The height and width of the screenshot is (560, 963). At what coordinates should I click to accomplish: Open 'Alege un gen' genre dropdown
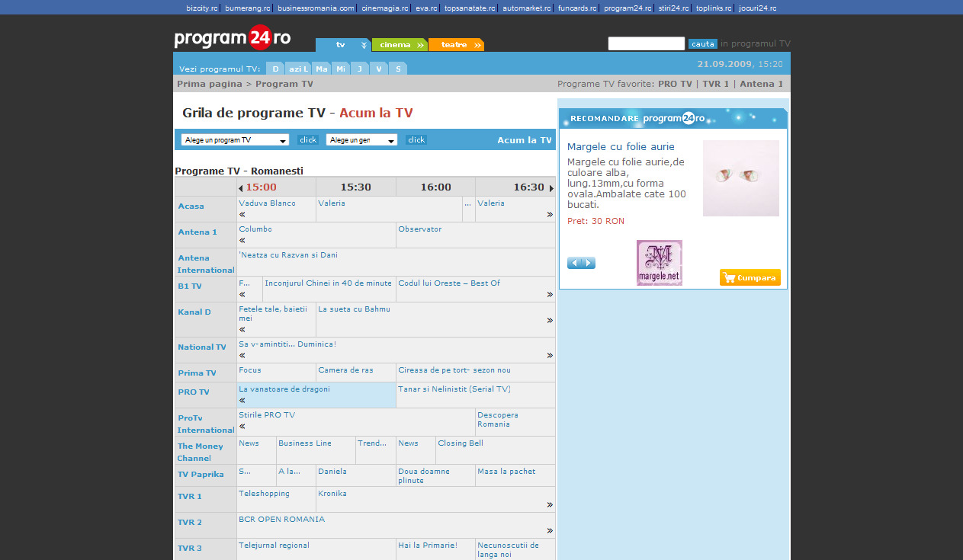(362, 140)
